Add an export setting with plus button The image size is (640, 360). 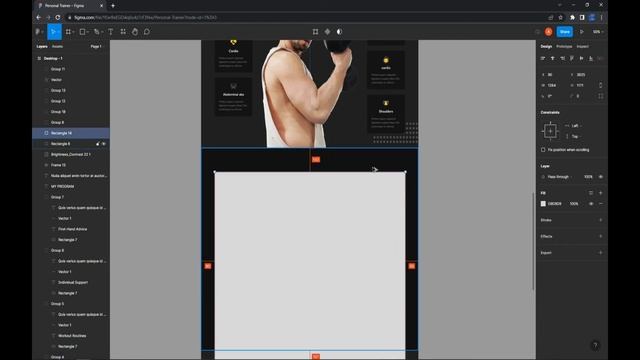coord(600,253)
